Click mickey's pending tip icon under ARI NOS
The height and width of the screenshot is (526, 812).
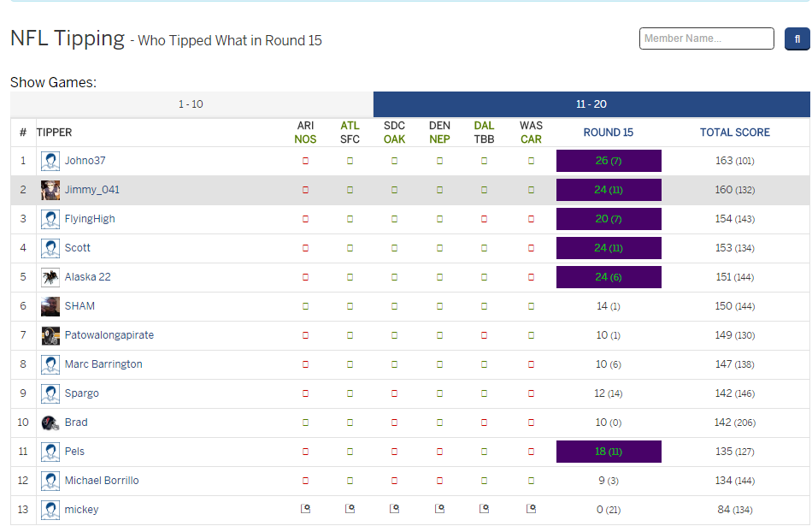305,509
